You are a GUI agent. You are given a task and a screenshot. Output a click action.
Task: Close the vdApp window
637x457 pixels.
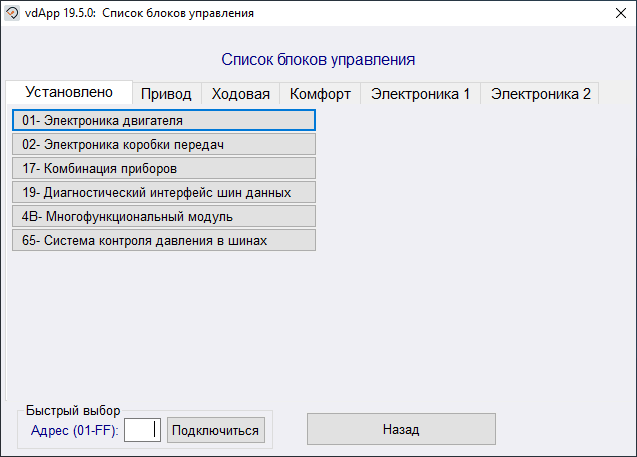click(613, 13)
